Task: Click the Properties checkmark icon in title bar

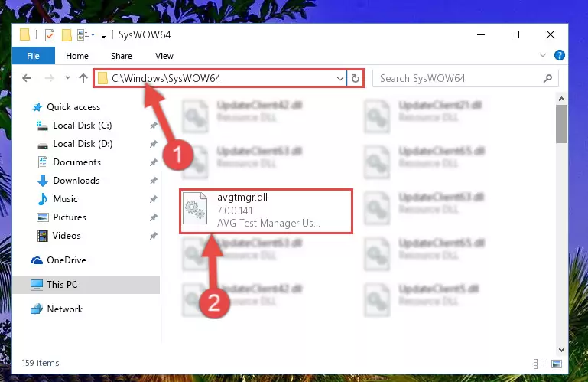Action: (50, 35)
